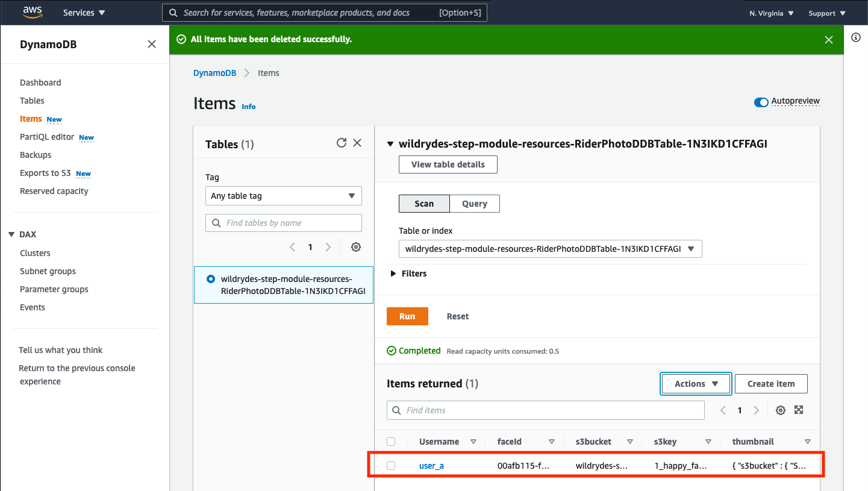
Task: Collapse the wildrydes table header section
Action: pos(391,144)
